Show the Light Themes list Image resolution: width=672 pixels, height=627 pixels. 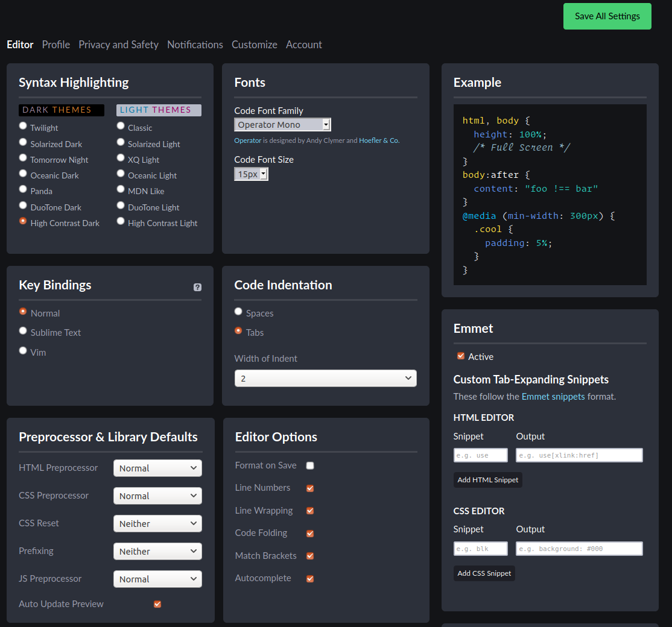(x=159, y=110)
